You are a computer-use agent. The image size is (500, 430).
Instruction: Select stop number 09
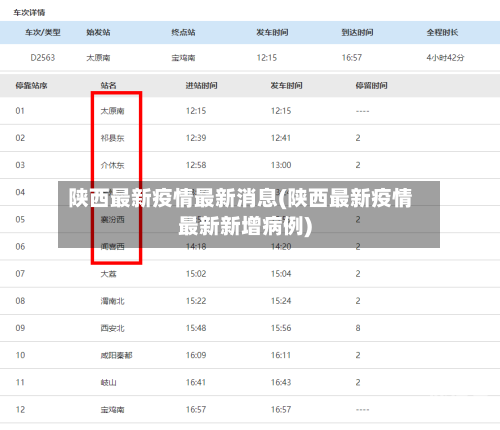point(20,328)
